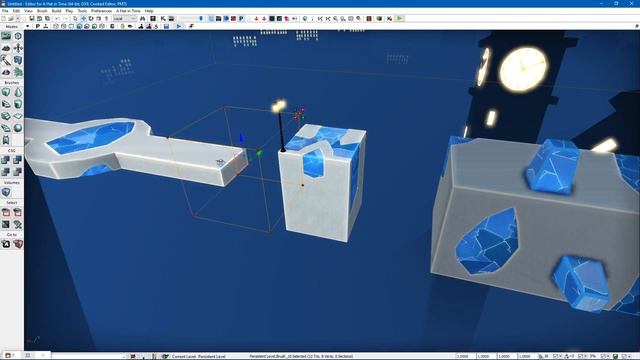Grab the blue Z-axis gizmo arrow

click(242, 138)
